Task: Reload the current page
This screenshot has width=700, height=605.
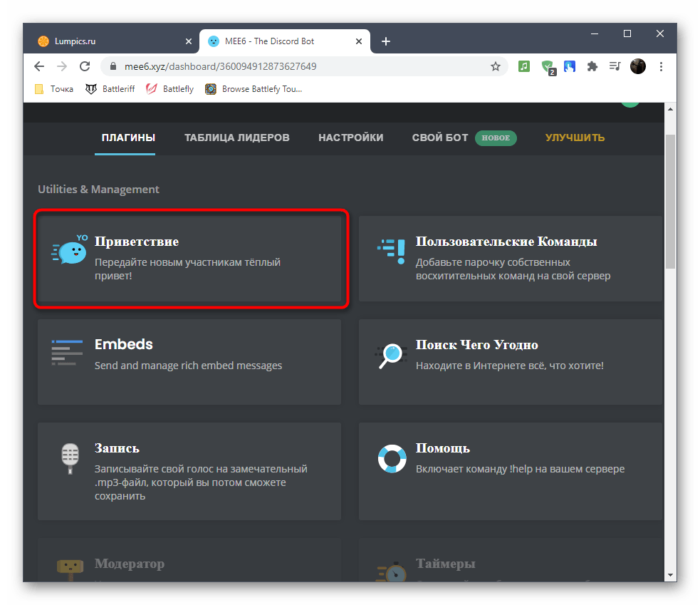Action: pyautogui.click(x=85, y=66)
